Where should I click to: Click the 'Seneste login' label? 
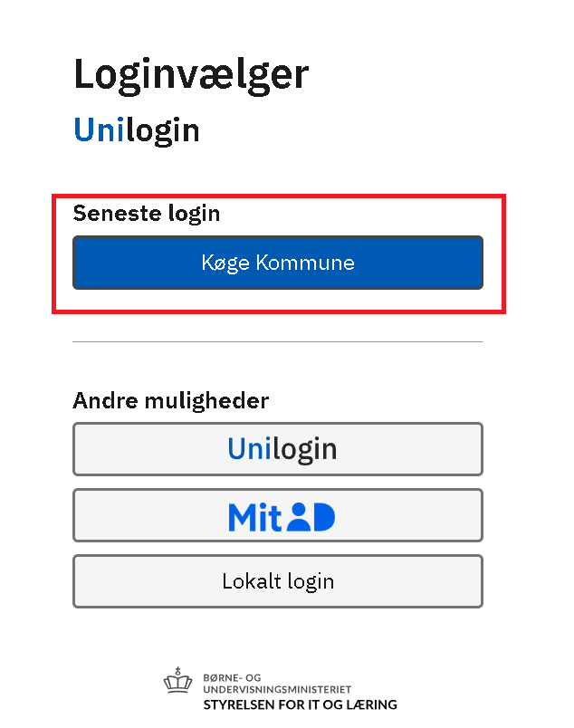(x=147, y=214)
